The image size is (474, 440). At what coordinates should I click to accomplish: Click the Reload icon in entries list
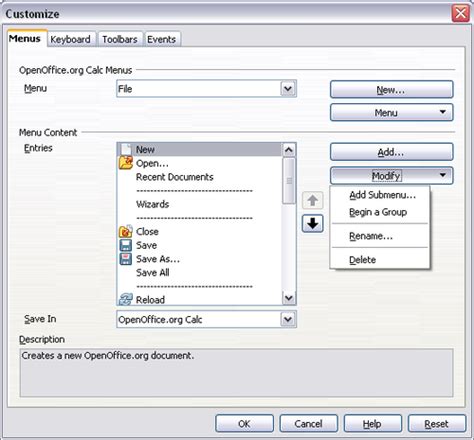point(126,299)
